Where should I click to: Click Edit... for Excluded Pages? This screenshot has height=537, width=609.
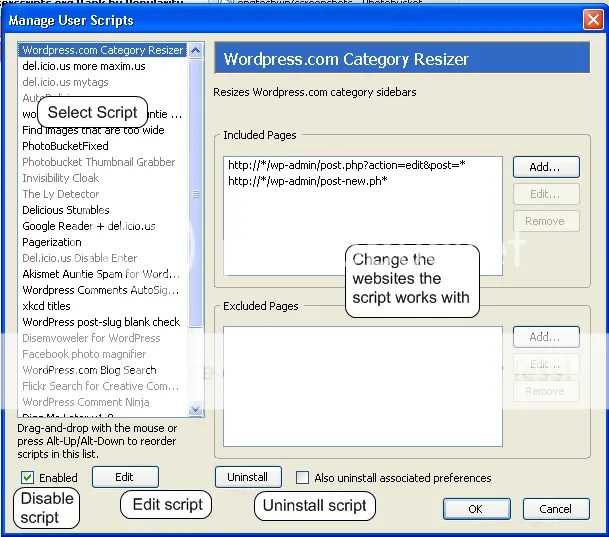546,364
